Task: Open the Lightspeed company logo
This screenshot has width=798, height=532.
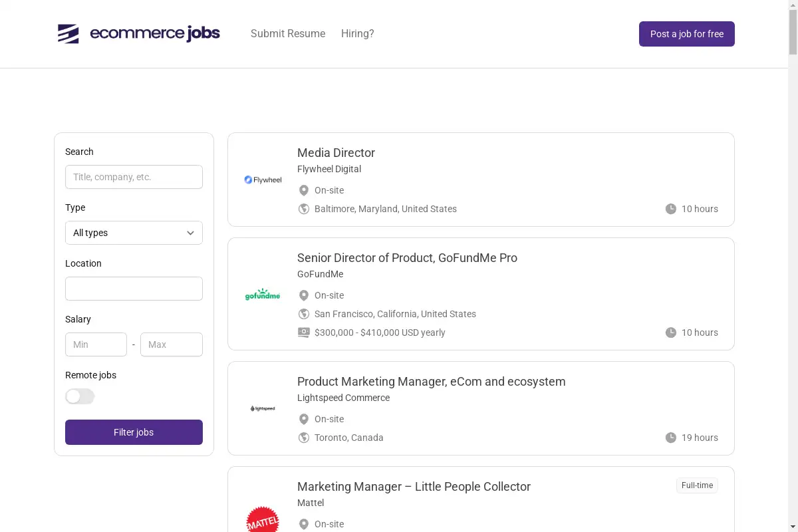Action: [x=263, y=408]
